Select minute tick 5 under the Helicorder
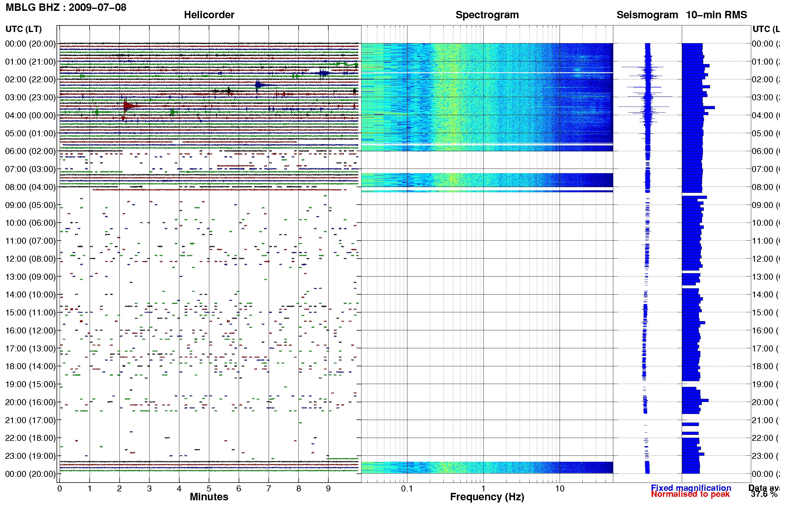812x508 pixels. pos(209,489)
